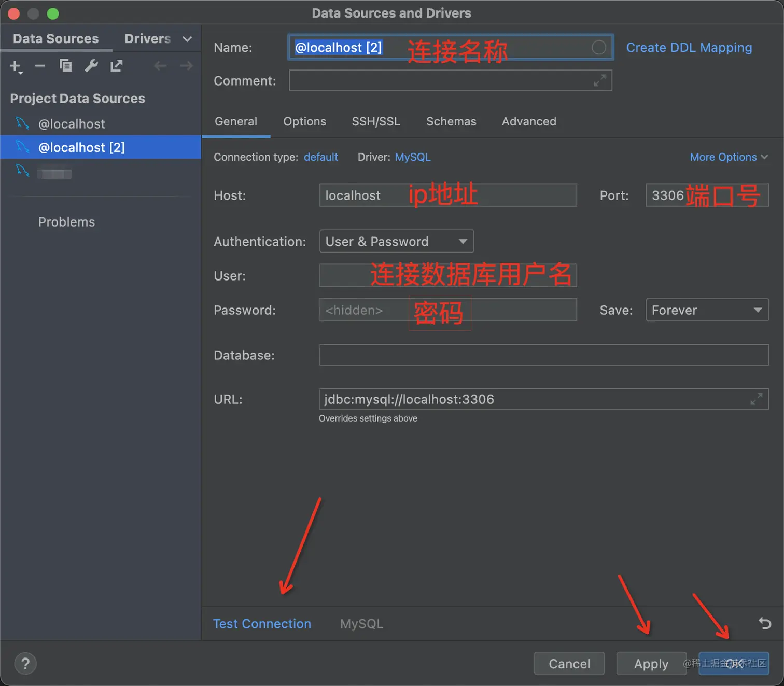Click the Password input field
Viewport: 784px width, 686px height.
point(448,310)
